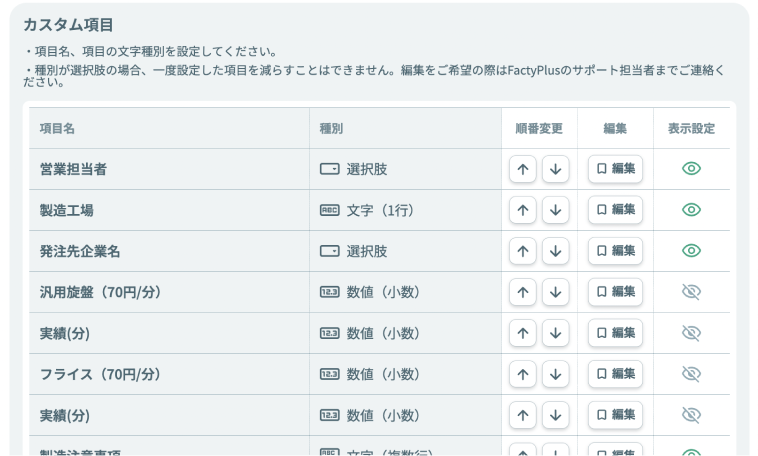Hide the 営業担当者 custom field
This screenshot has height=456, width=758.
point(691,169)
